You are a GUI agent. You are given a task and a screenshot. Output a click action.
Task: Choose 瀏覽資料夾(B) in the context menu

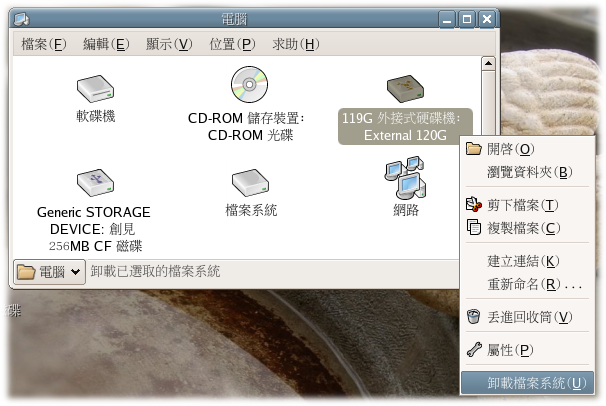[x=527, y=172]
